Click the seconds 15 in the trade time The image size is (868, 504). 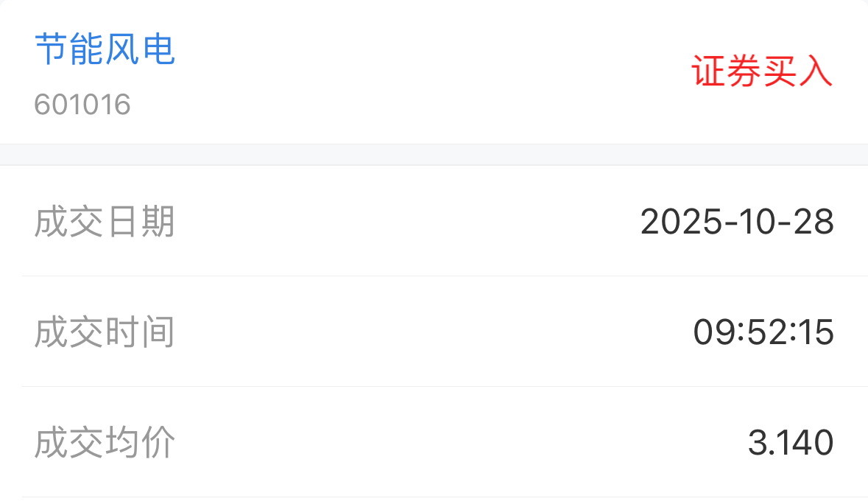point(814,332)
